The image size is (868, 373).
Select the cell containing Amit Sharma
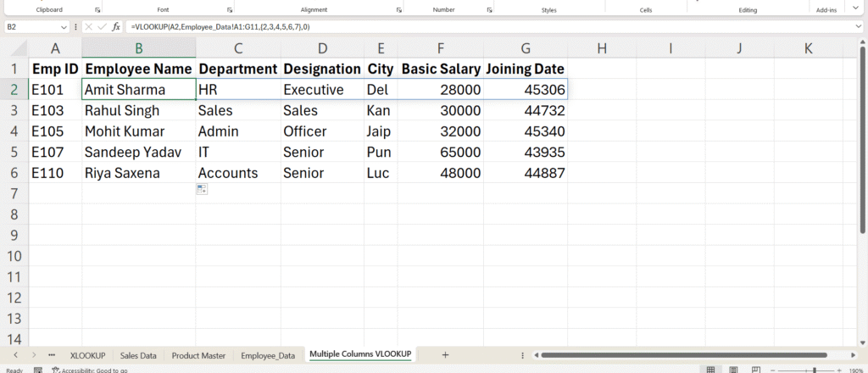pyautogui.click(x=139, y=90)
